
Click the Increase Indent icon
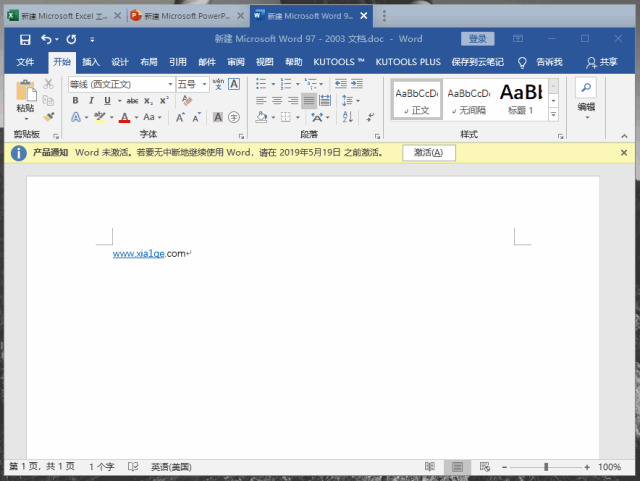(x=357, y=84)
